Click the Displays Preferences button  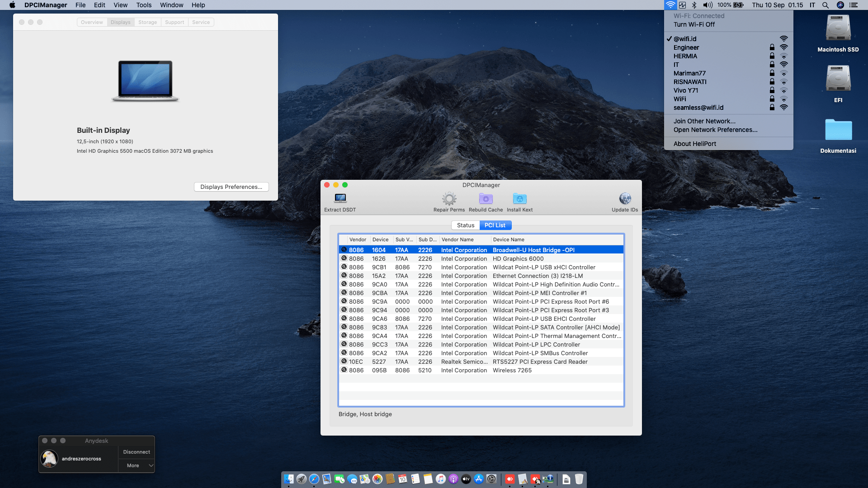tap(231, 187)
